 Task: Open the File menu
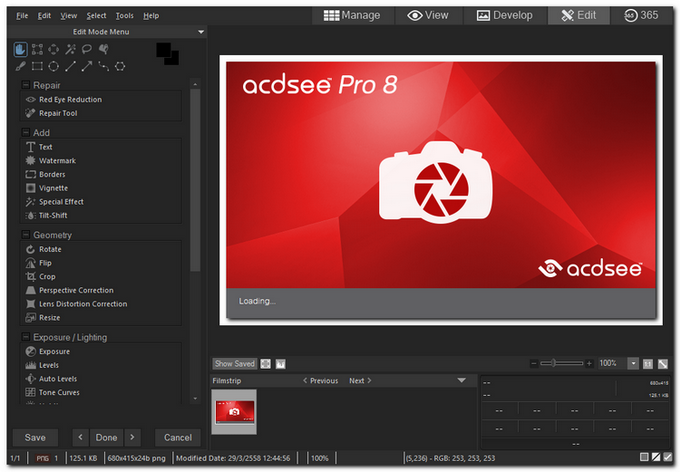[22, 16]
